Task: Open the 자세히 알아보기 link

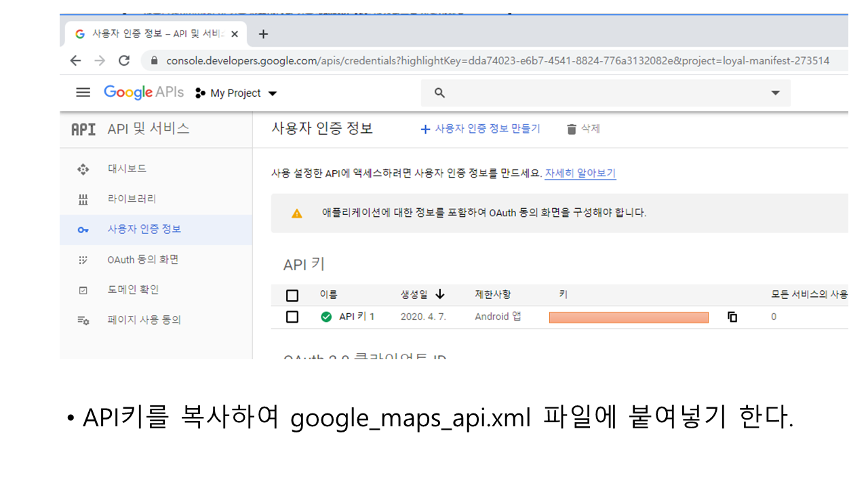Action: point(580,173)
